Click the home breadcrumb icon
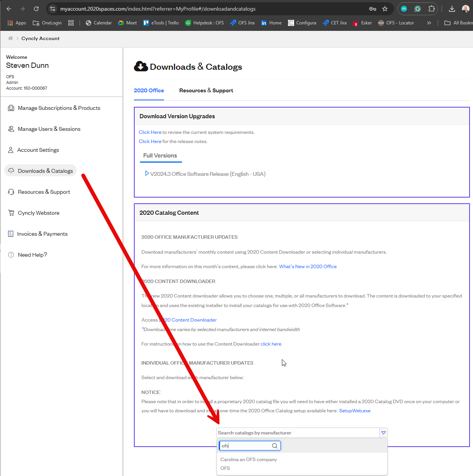The height and width of the screenshot is (476, 473). click(x=11, y=38)
